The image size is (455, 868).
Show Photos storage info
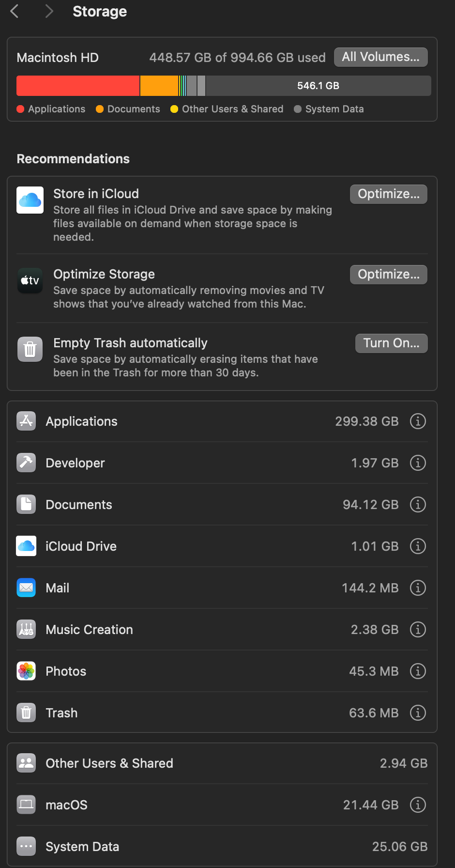(x=418, y=671)
